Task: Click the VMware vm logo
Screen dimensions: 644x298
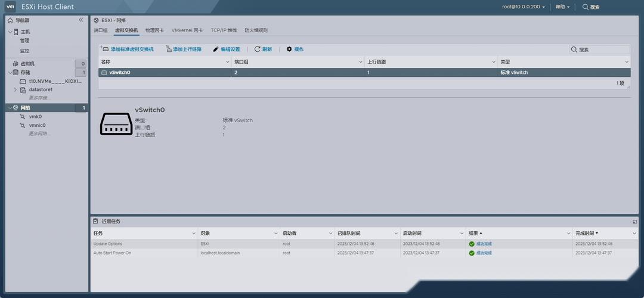Action: point(11,7)
